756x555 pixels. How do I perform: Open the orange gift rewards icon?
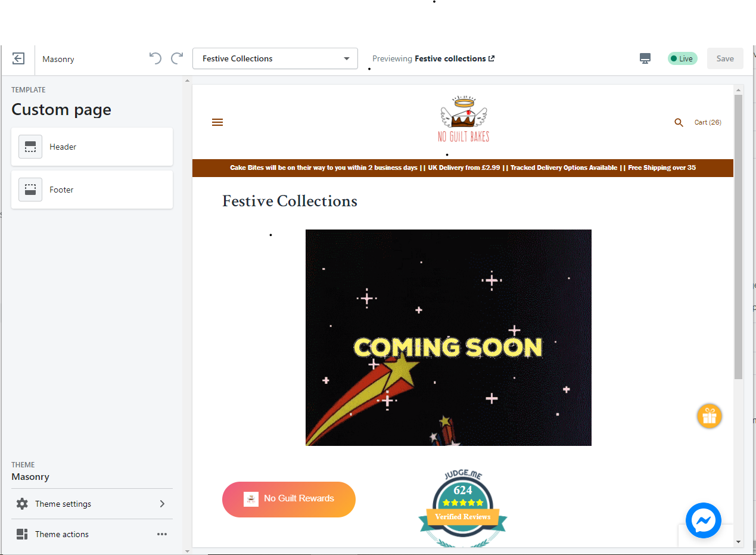710,416
